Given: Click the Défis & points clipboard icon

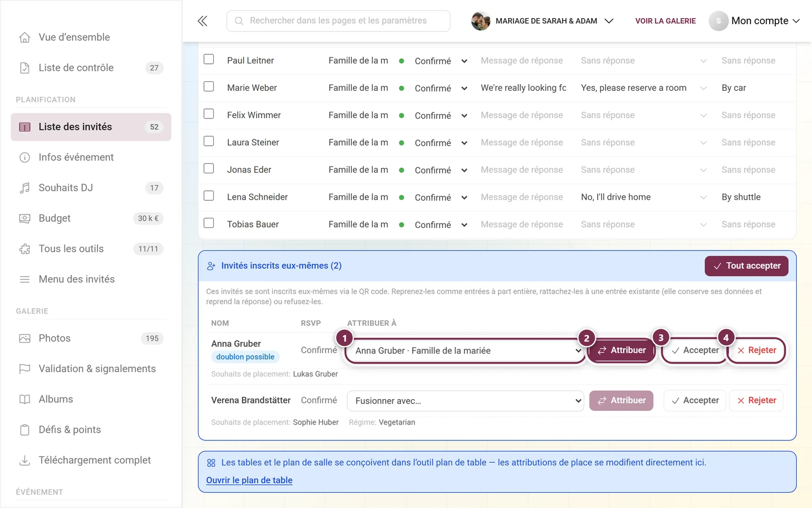Looking at the screenshot, I should [25, 430].
